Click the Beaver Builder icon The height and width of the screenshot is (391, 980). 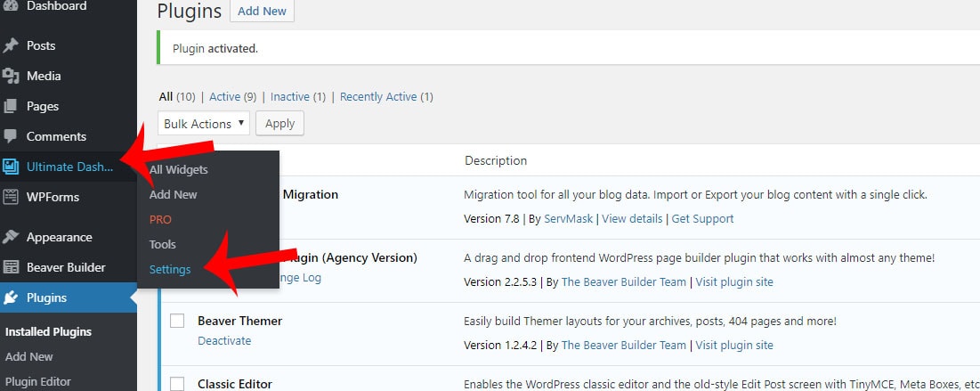click(x=11, y=267)
